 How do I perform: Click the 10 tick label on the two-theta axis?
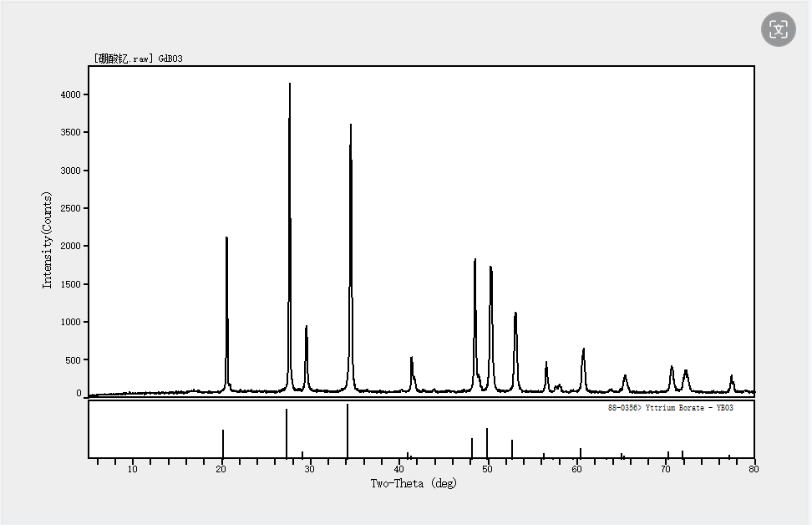click(x=133, y=470)
